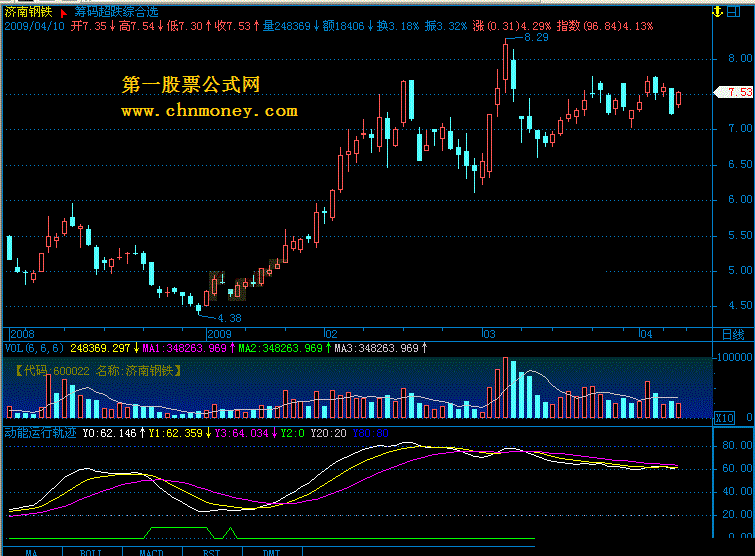Select the DMI indicator tab
The width and height of the screenshot is (755, 556).
(272, 552)
